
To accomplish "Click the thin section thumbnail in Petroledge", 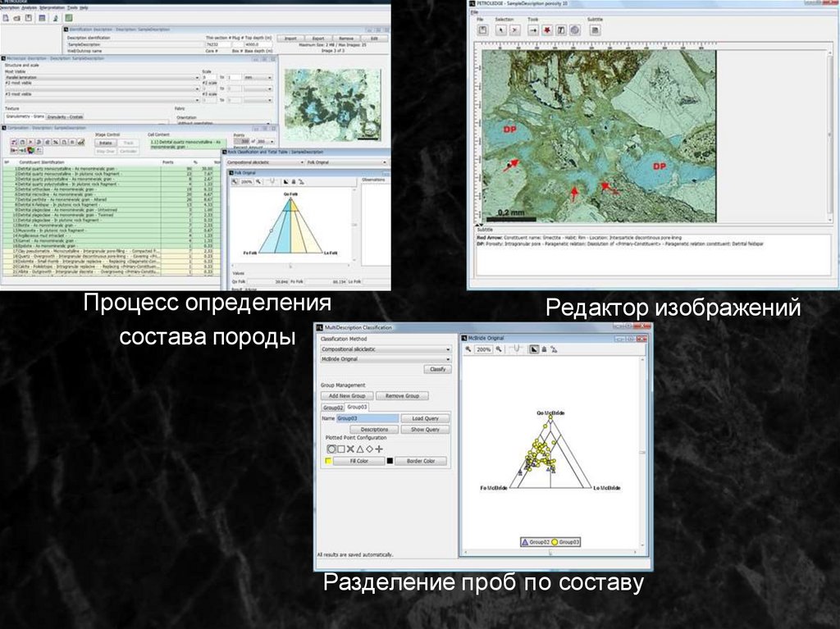I will 333,104.
